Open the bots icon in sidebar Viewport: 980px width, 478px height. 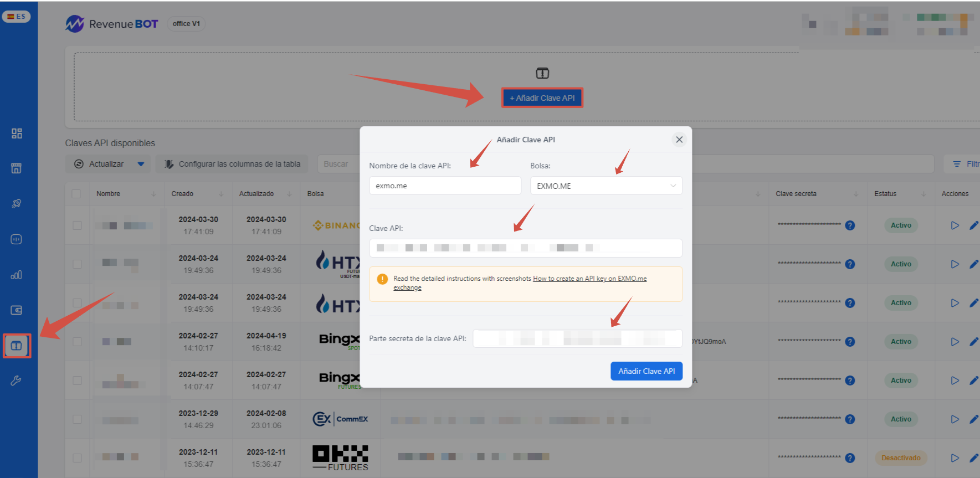[17, 239]
